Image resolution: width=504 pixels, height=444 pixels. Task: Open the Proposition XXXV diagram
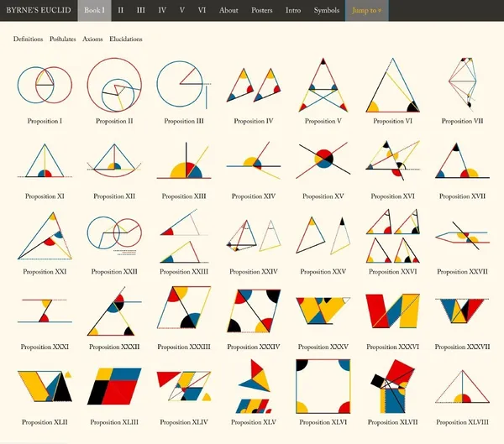coord(323,311)
